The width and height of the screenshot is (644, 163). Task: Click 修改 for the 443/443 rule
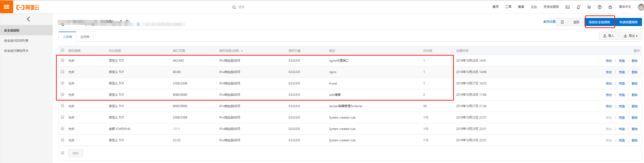coord(609,61)
